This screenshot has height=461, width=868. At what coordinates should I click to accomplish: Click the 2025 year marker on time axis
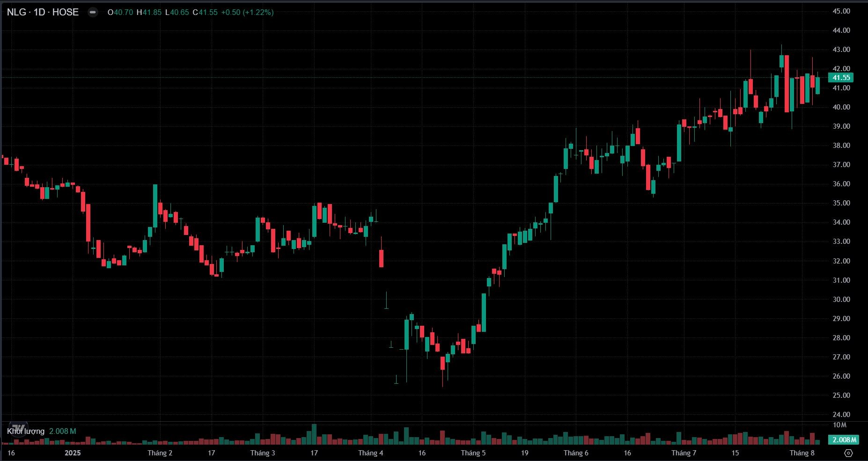[73, 453]
